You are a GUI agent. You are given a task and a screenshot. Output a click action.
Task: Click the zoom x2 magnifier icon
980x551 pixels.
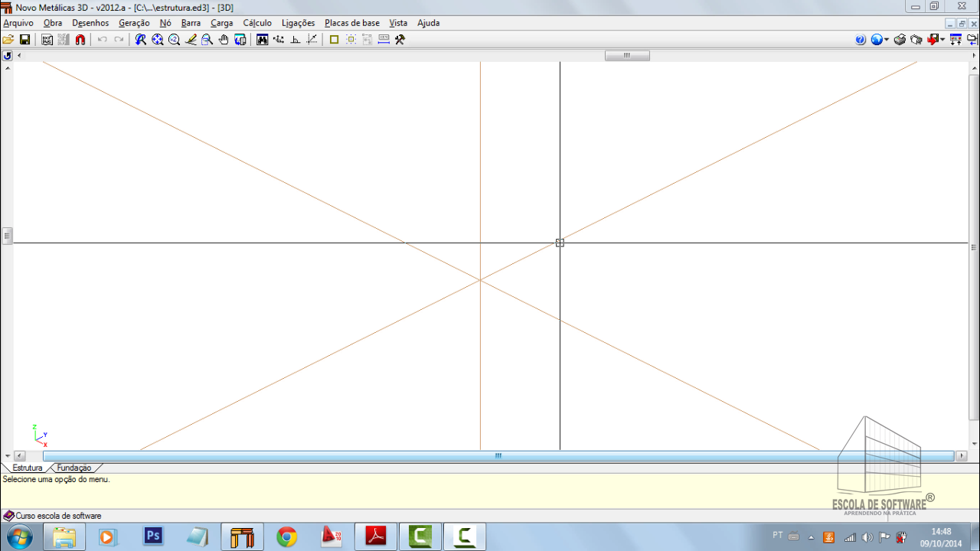tap(174, 40)
